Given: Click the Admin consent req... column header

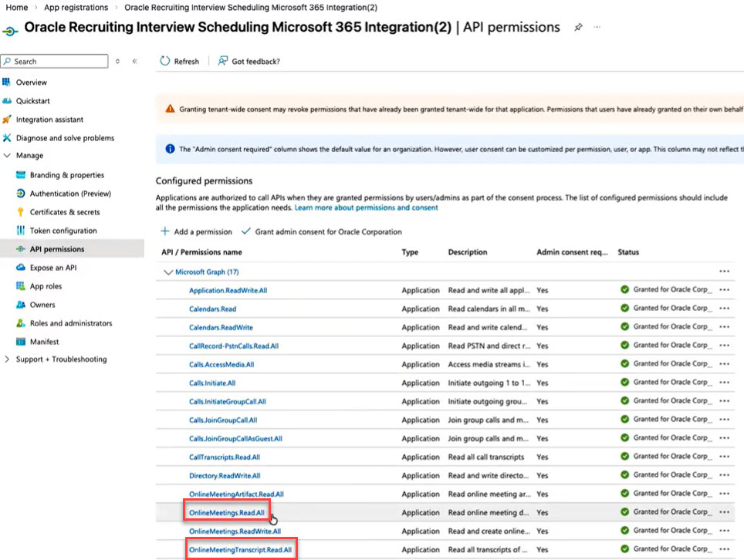Looking at the screenshot, I should 572,251.
